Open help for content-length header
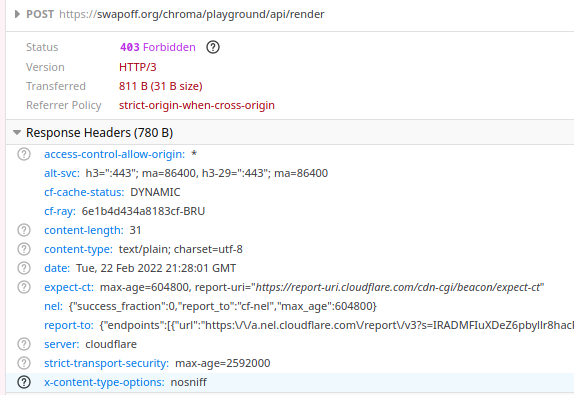Viewport: 574px width, 395px height. pos(24,230)
